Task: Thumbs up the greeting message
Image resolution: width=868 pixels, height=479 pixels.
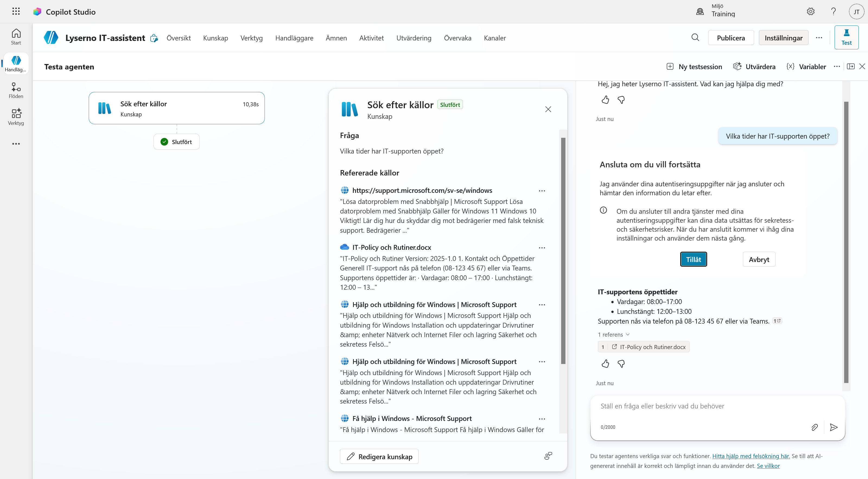Action: pyautogui.click(x=605, y=100)
